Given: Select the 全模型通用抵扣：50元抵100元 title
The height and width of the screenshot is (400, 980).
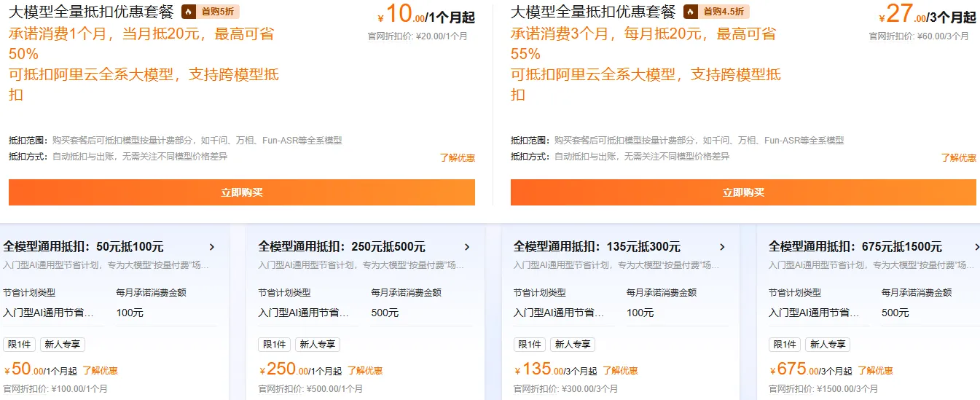Looking at the screenshot, I should click(84, 247).
